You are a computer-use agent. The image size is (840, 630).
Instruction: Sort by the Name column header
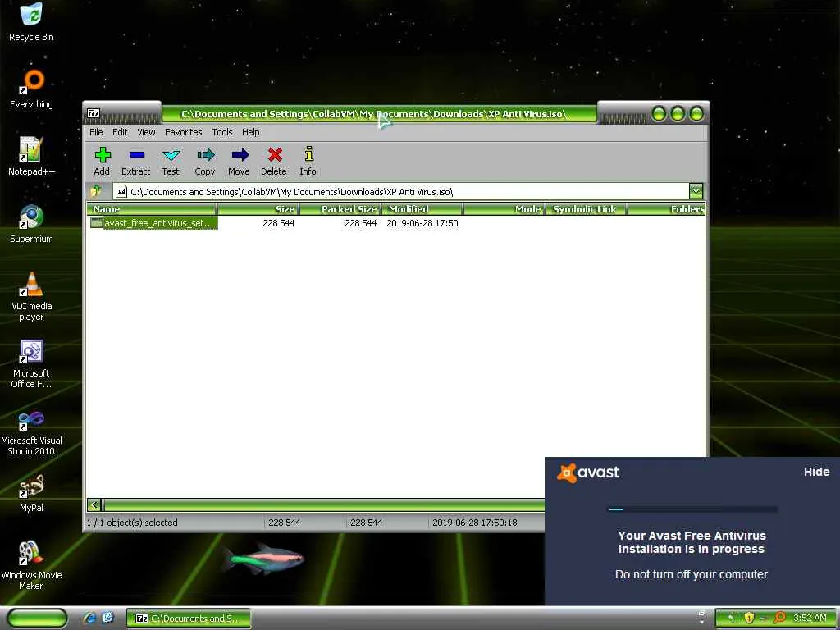pyautogui.click(x=152, y=209)
